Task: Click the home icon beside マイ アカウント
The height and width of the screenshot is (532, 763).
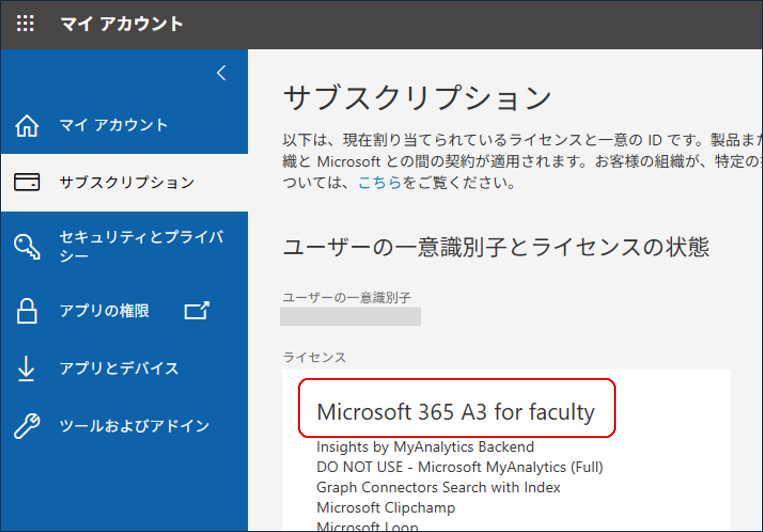Action: tap(27, 125)
